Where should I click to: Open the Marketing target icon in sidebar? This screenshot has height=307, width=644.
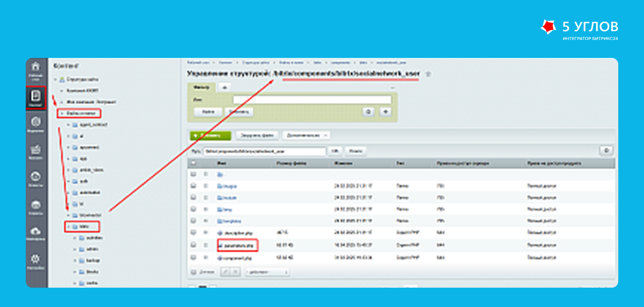36,122
